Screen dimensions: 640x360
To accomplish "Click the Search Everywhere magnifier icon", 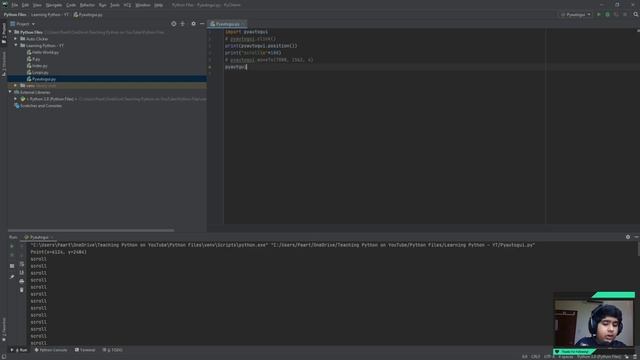I will pos(636,15).
